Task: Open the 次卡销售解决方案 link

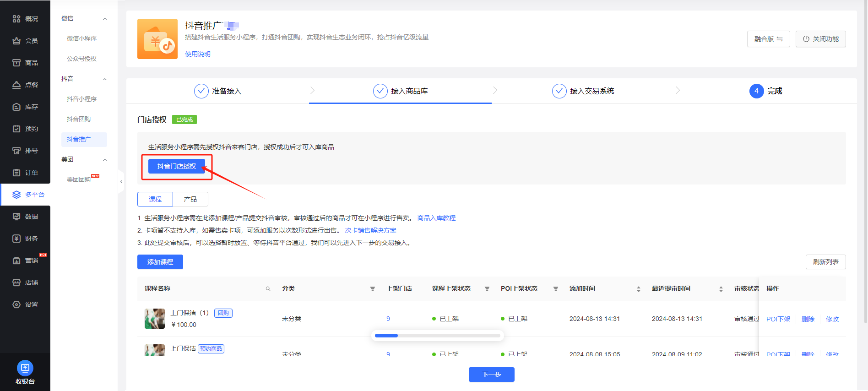Action: (x=371, y=230)
